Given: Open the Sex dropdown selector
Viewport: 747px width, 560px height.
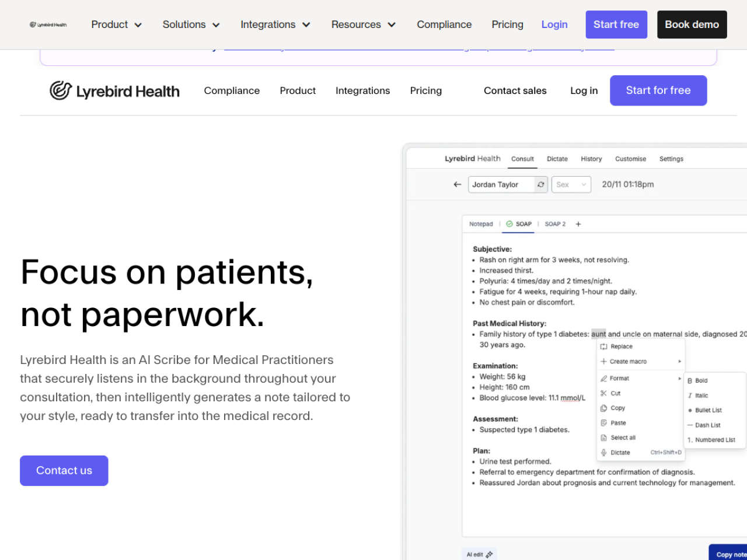Looking at the screenshot, I should click(x=571, y=184).
